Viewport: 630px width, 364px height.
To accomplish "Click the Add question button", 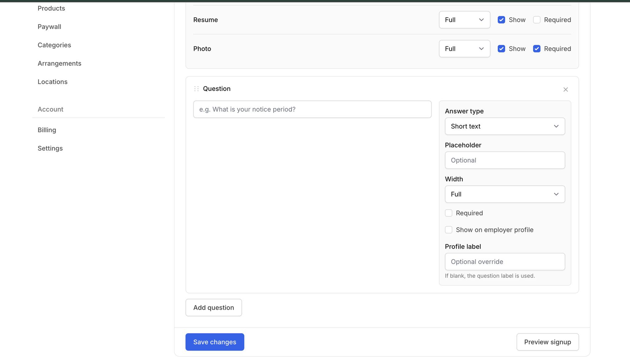I will point(213,307).
